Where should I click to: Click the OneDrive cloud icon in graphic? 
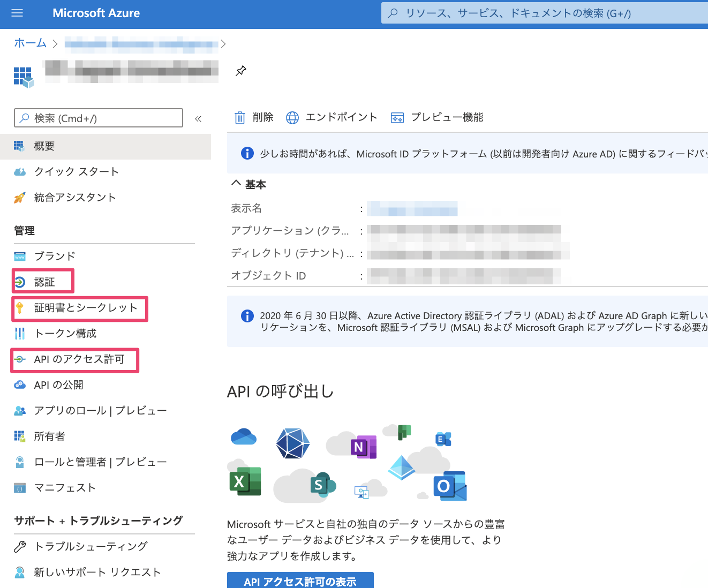coord(244,436)
